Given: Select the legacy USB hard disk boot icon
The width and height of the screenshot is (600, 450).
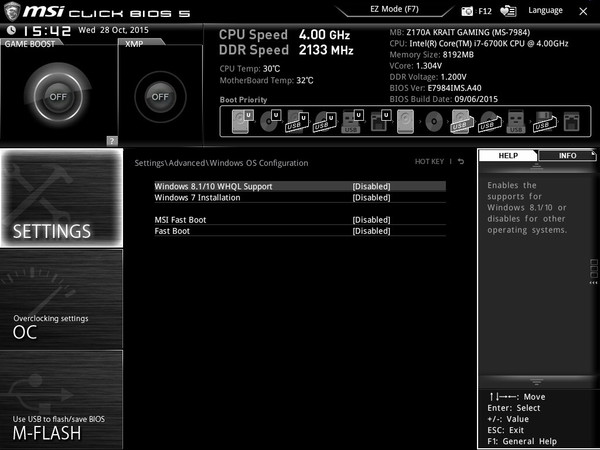Looking at the screenshot, I should point(461,121).
